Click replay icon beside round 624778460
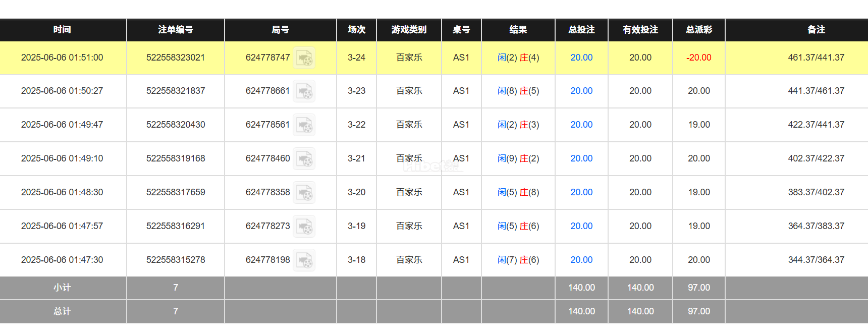 click(x=304, y=159)
